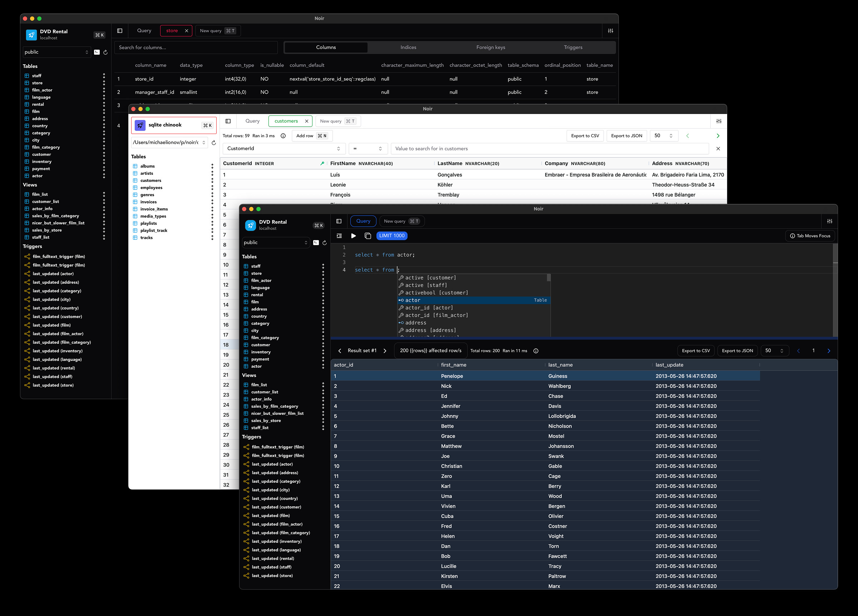Click the copy query icon in editor toolbar
Screen dimensions: 858x616
[368, 235]
